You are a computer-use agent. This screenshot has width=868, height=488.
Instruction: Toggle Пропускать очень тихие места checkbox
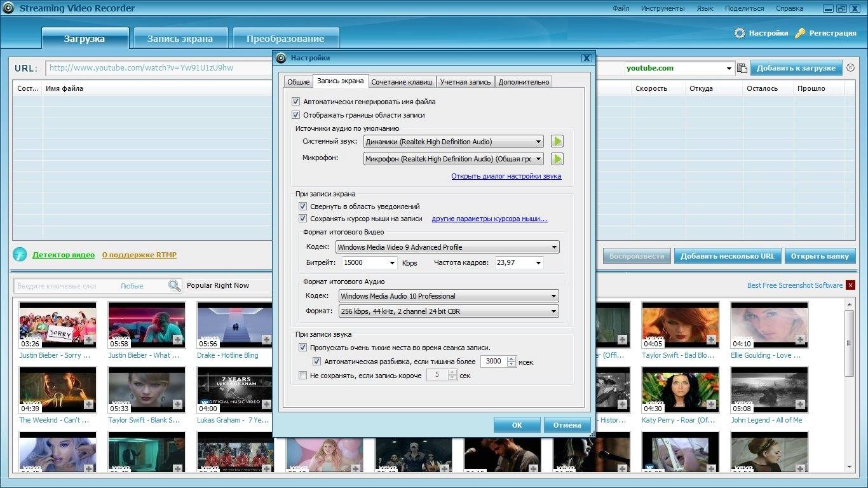(302, 348)
